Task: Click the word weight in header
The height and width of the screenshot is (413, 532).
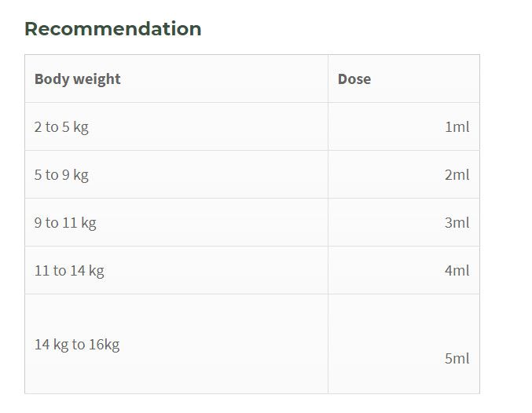Action: (97, 79)
